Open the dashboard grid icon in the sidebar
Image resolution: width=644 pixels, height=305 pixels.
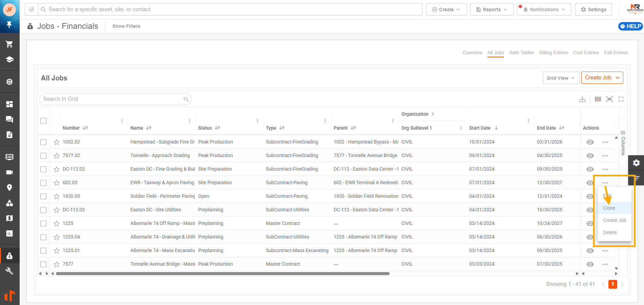coord(9,104)
